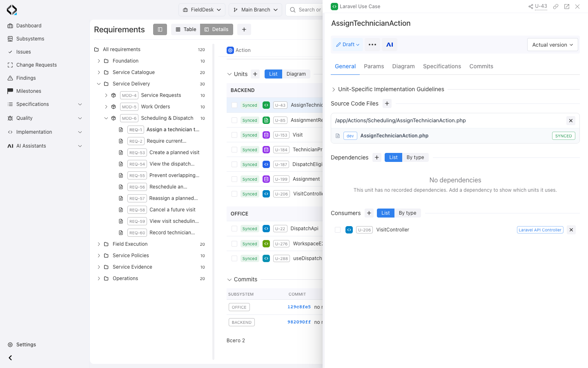Switch to the Params tab

[374, 66]
